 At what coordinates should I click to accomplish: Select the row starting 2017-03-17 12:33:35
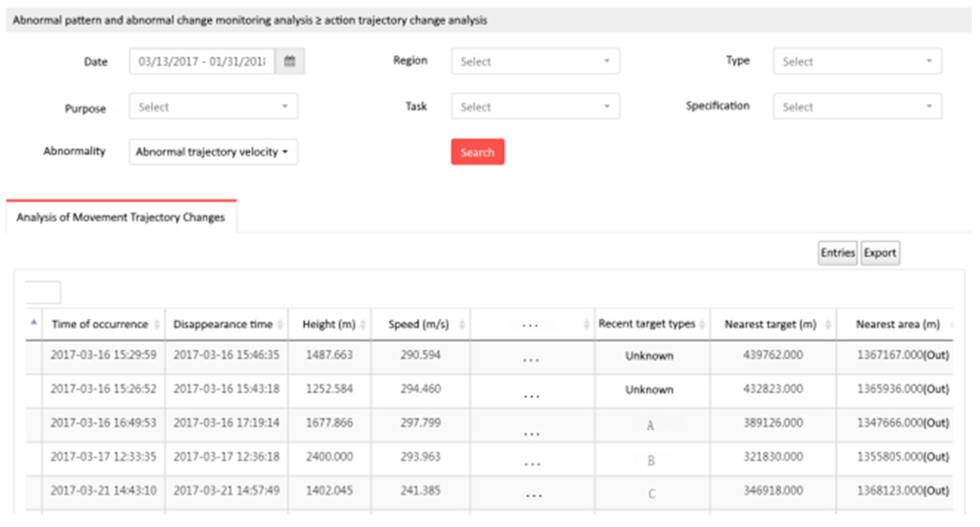[104, 457]
